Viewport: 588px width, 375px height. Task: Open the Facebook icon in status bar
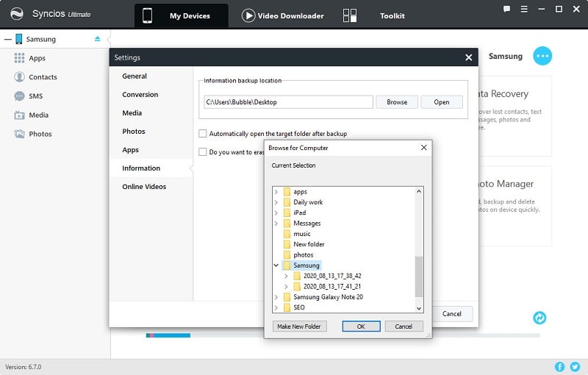click(559, 367)
